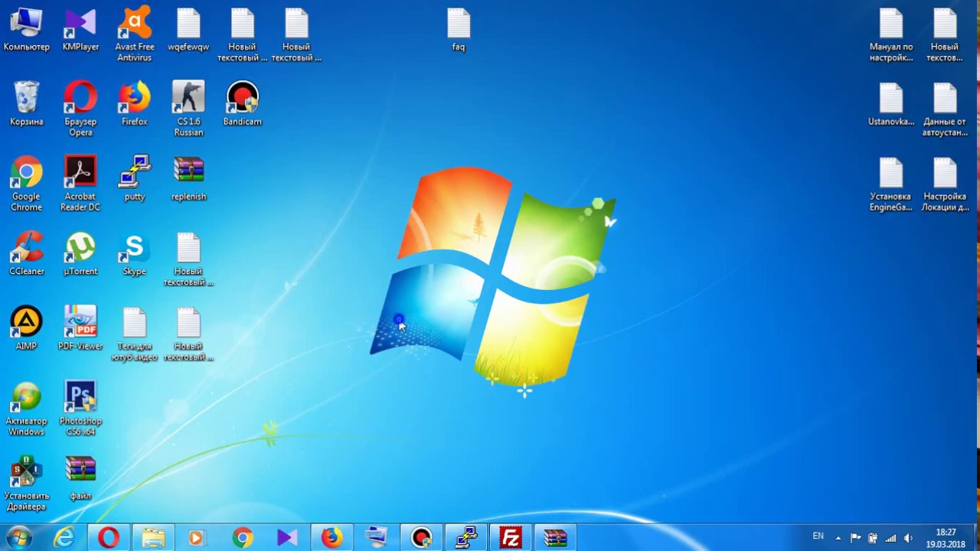Launch Windows Media Player from taskbar
Viewport: 980px width, 551px height.
pos(198,538)
